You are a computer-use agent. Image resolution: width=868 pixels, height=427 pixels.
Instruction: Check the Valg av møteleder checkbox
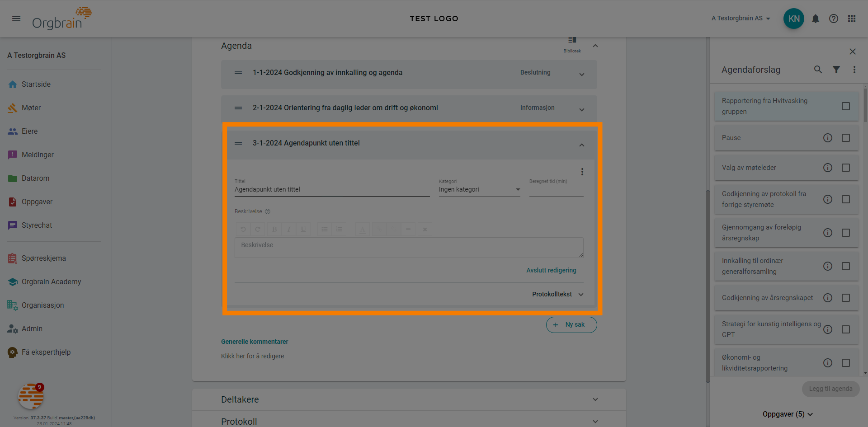846,168
